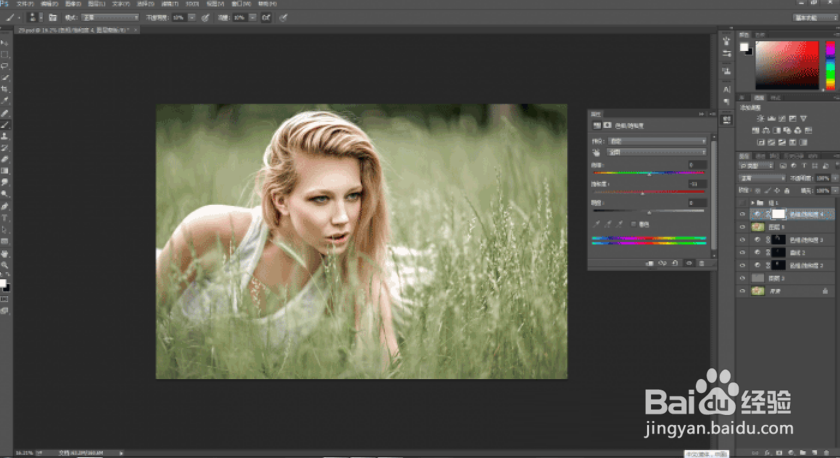Click the Brightness/Contrast adjustment icon
Image resolution: width=840 pixels, height=458 pixels.
760,118
